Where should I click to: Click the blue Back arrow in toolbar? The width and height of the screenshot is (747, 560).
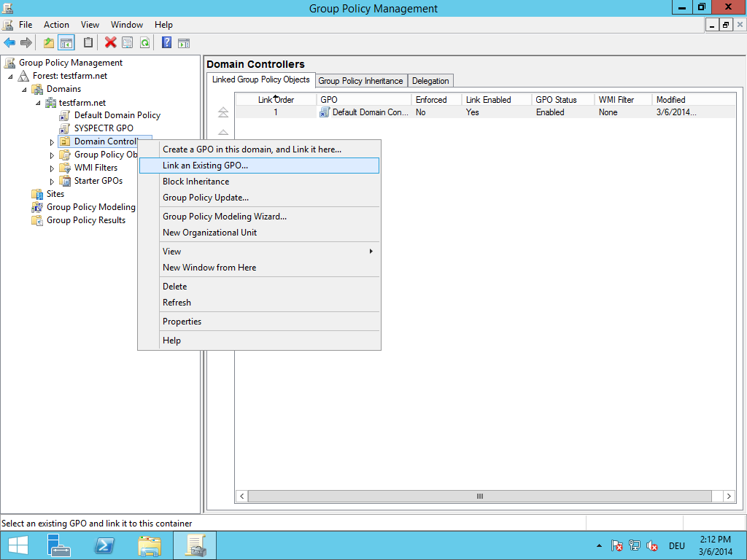click(9, 43)
